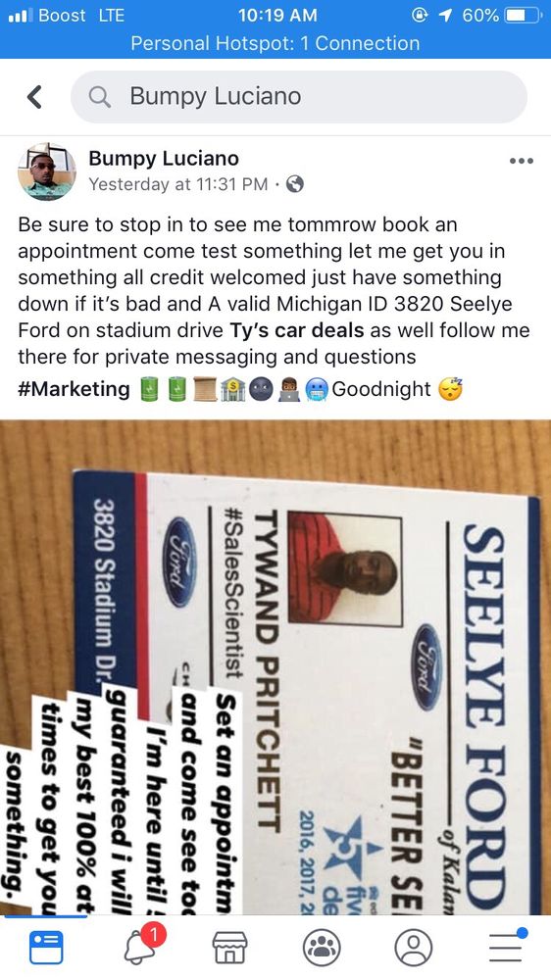This screenshot has height=980, width=551.
Task: Open the post timestamp Yesterday at 11:31 PM
Action: (x=178, y=184)
